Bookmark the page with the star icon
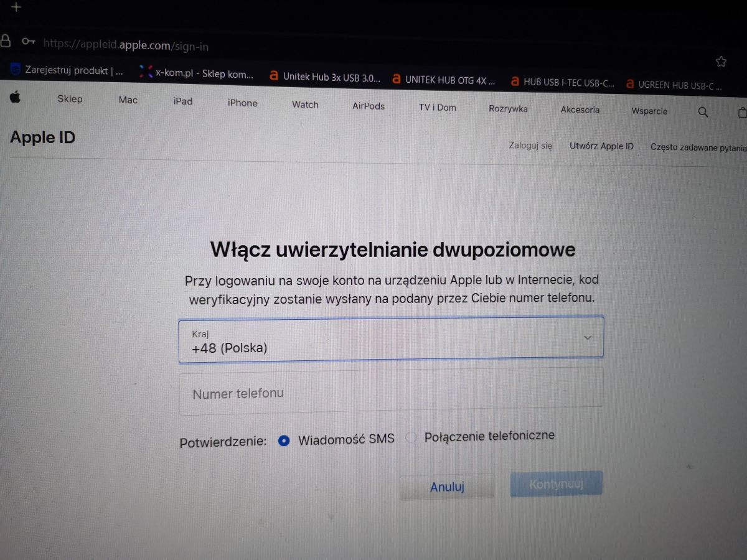The width and height of the screenshot is (747, 560). 721,61
